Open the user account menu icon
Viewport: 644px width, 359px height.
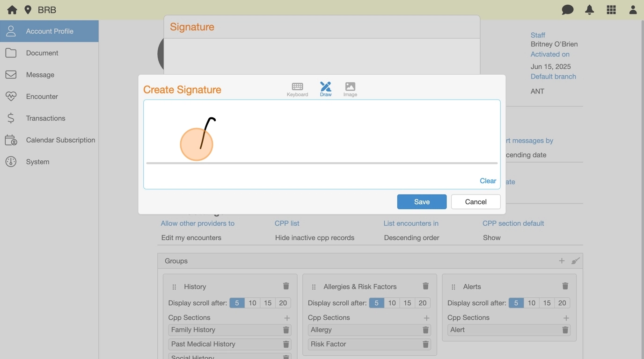[x=633, y=10]
